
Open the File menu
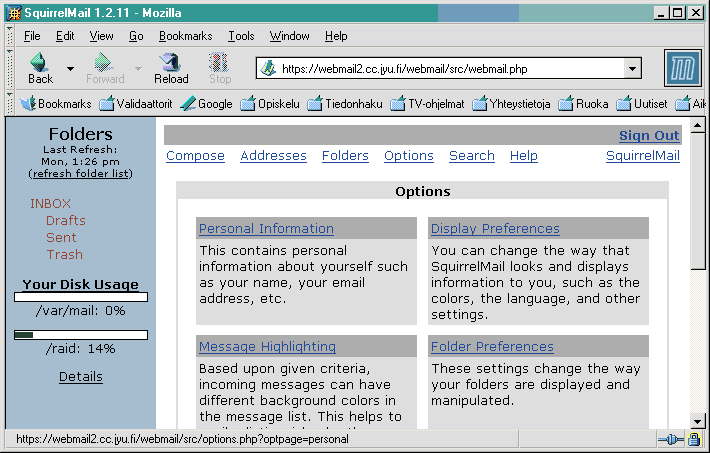(x=32, y=36)
